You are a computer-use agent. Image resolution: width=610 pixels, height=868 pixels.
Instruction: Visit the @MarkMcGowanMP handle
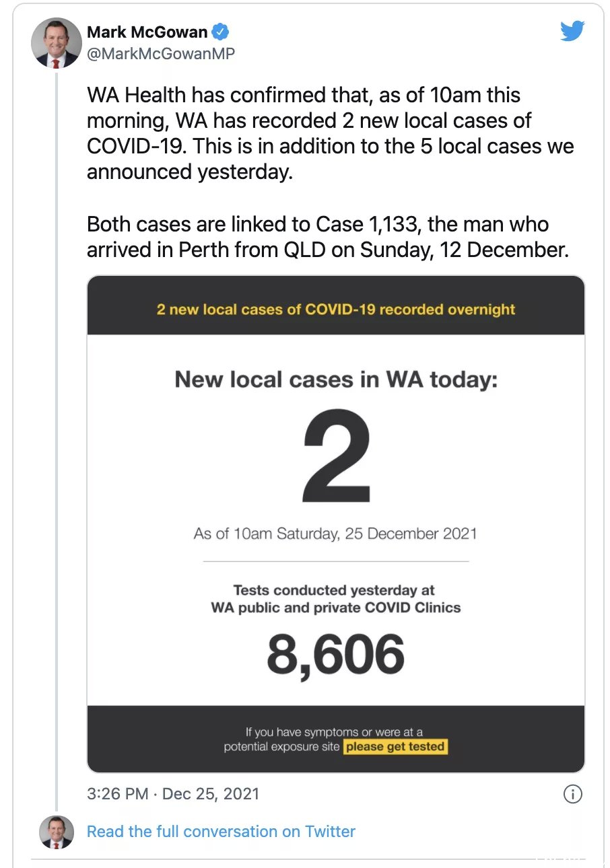pos(161,53)
